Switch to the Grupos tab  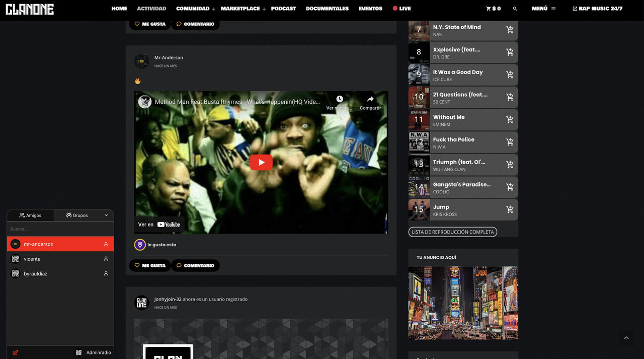pos(76,216)
